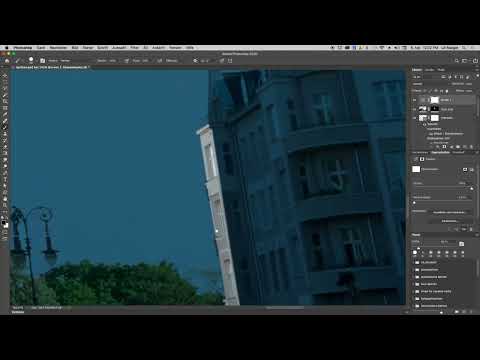The image size is (480, 360).
Task: Open the Photoshop application menu
Action: point(23,48)
